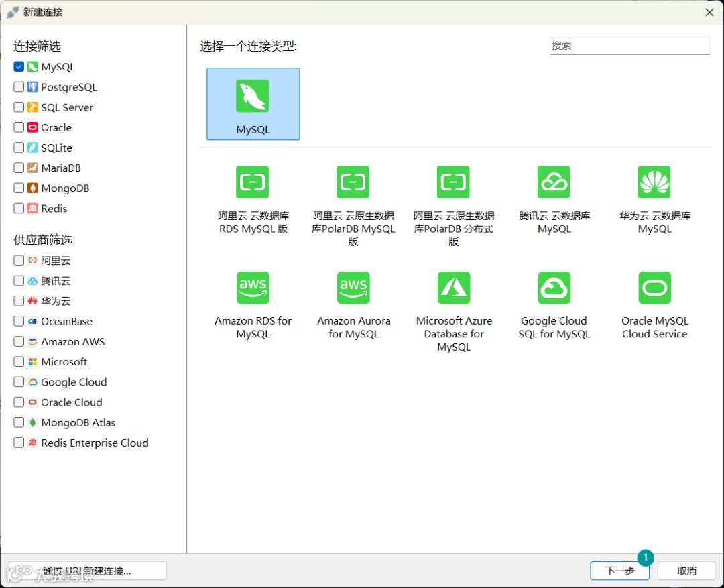Check the 腾讯云 vendor filter
This screenshot has height=588, width=724.
pos(19,281)
